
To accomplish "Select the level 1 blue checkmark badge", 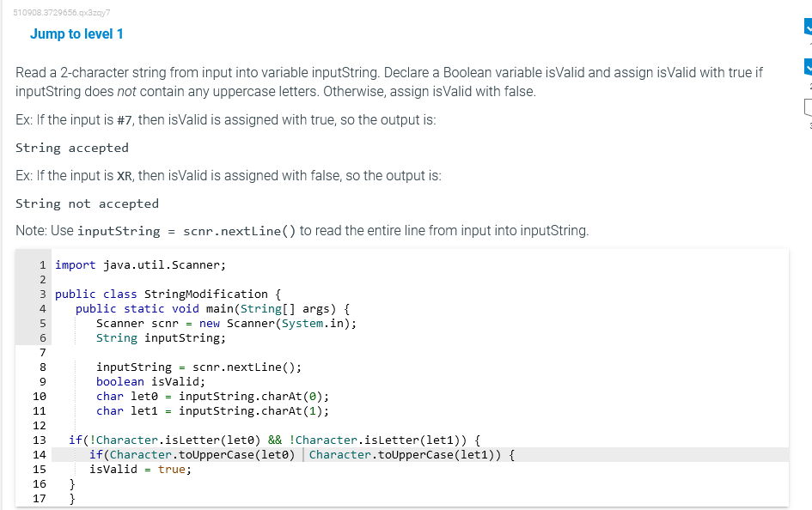I will [x=806, y=26].
